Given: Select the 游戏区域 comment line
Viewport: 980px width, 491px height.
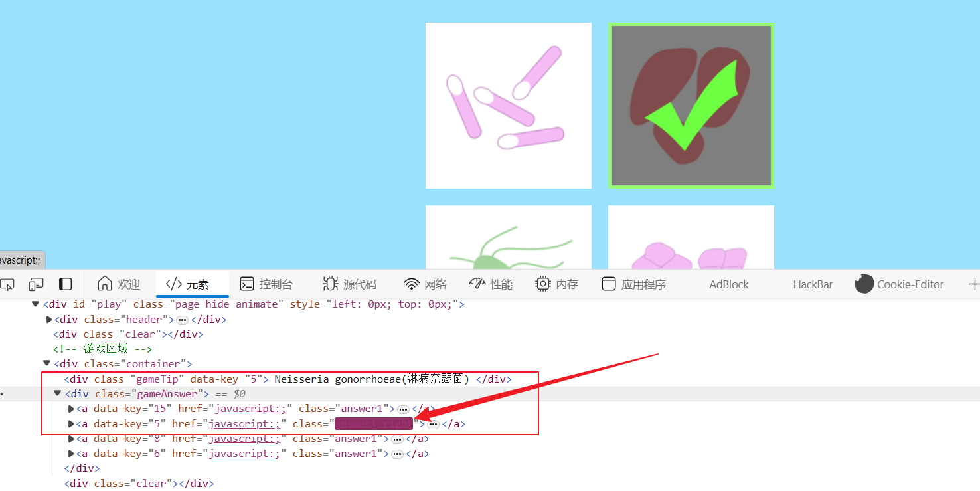Looking at the screenshot, I should pos(103,349).
